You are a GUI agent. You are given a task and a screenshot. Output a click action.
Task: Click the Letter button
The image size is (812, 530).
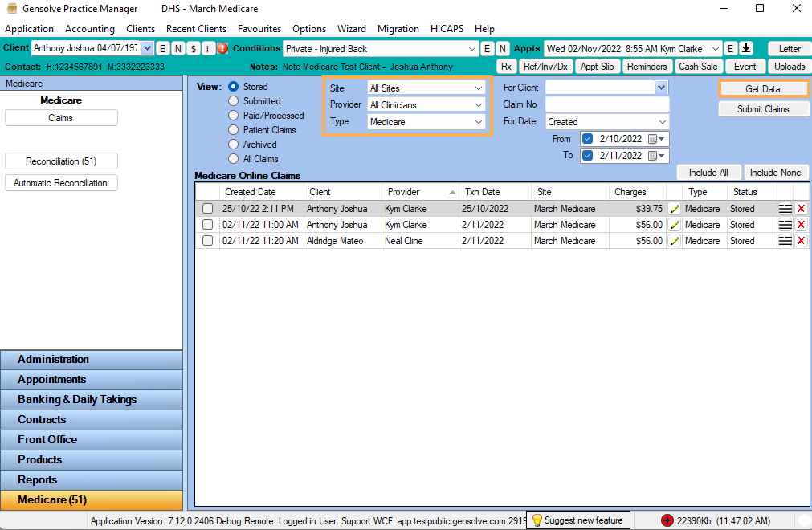(x=790, y=49)
